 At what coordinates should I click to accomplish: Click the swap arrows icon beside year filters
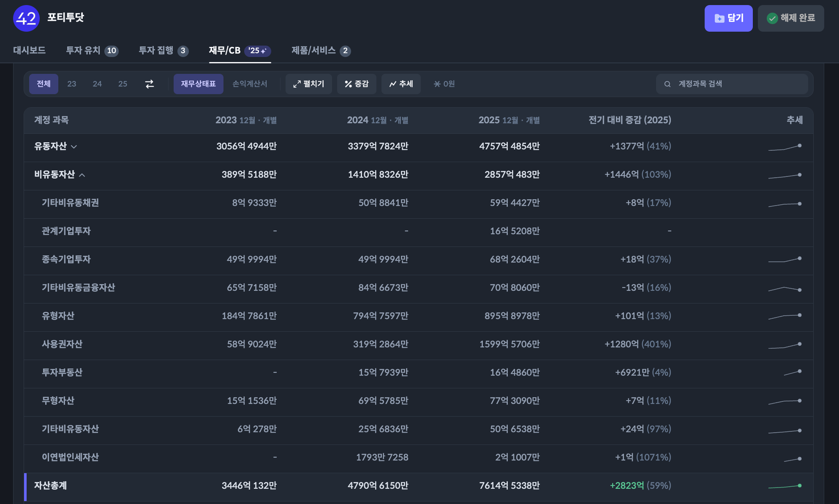tap(150, 84)
